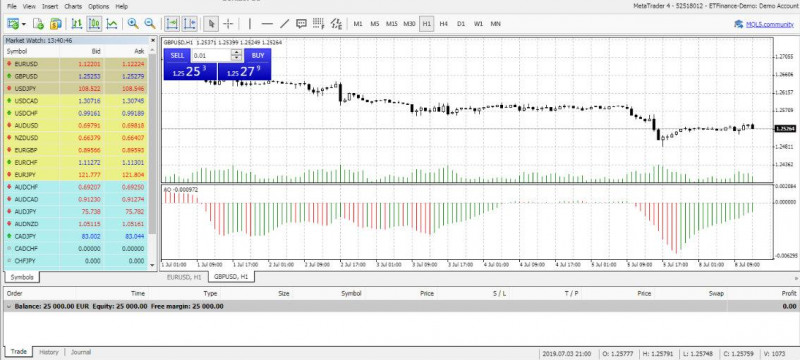Select the text label tool

pos(302,23)
